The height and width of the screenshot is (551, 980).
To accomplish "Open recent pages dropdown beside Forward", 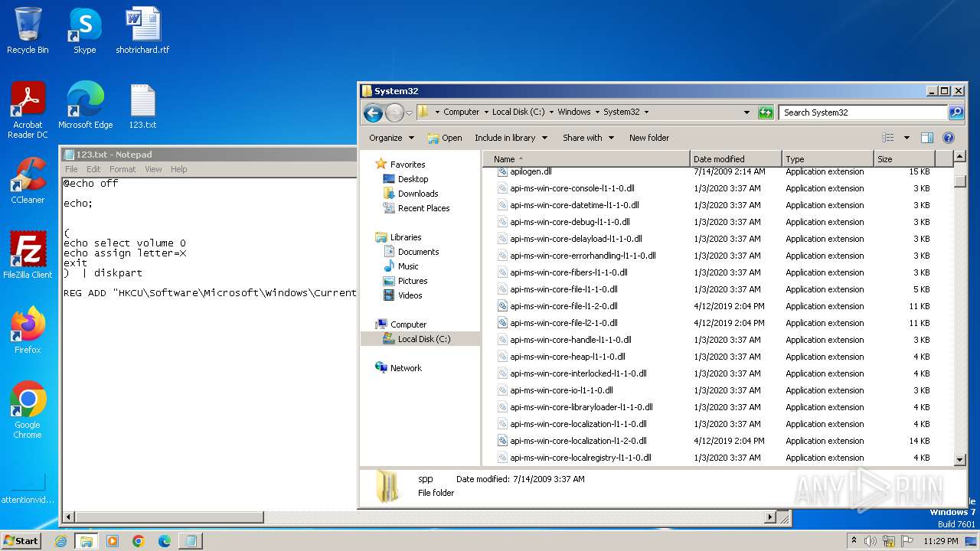I will (x=409, y=112).
